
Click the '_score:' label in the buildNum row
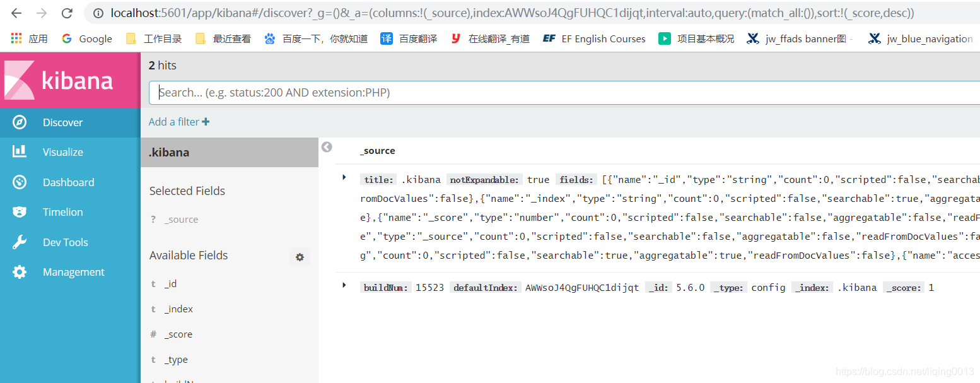pyautogui.click(x=904, y=288)
